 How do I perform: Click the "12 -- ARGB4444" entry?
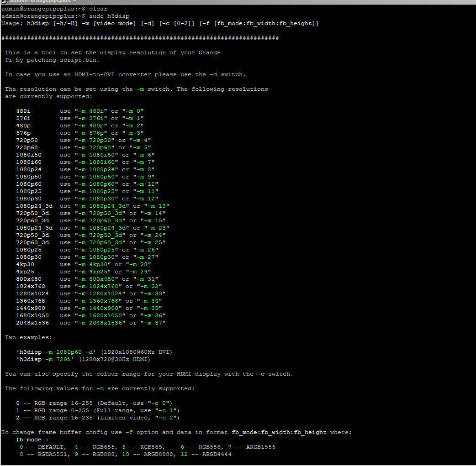[206, 454]
